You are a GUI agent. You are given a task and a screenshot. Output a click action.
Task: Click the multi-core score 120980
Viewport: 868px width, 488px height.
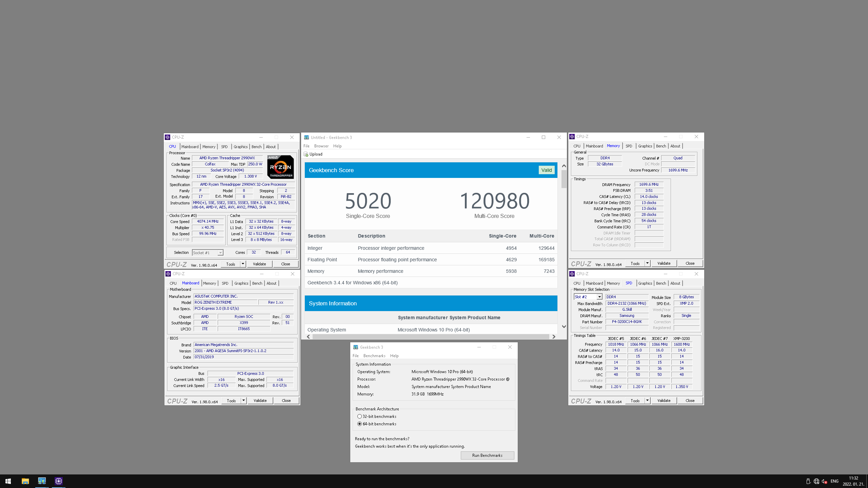tap(494, 201)
